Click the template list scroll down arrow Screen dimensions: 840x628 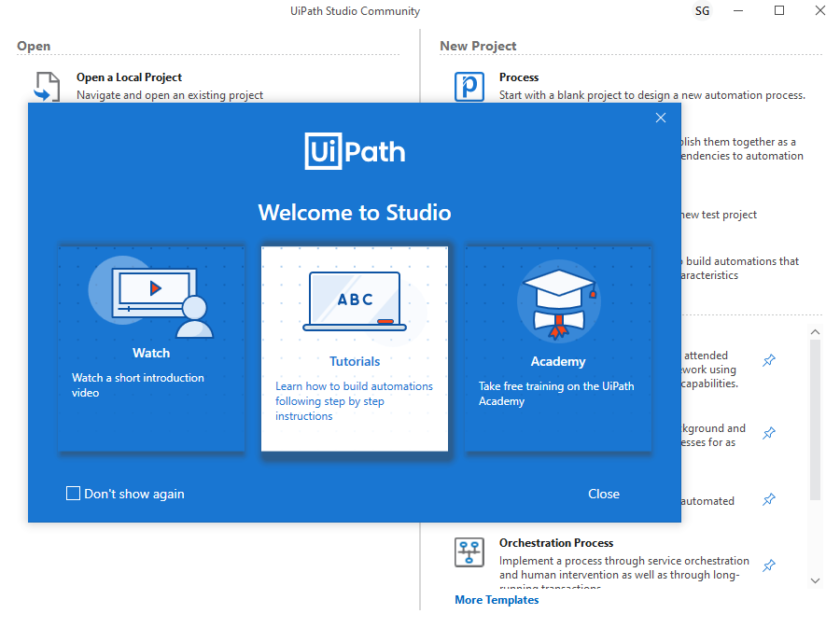(815, 580)
